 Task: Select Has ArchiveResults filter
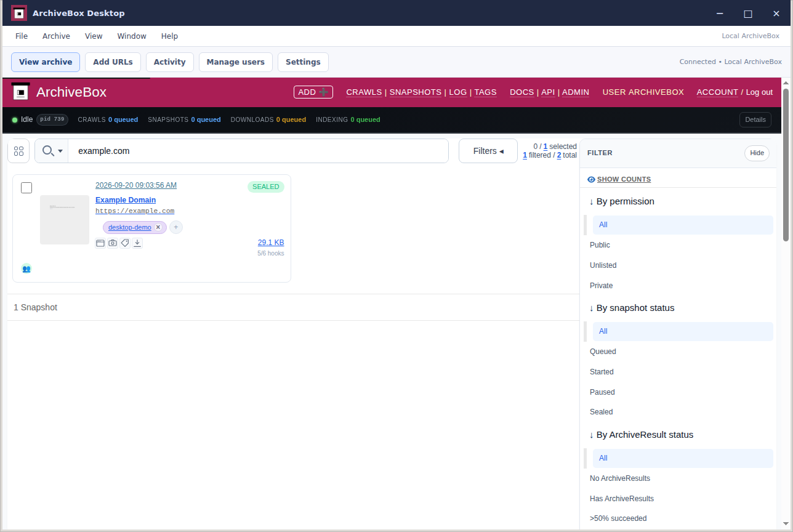pos(622,499)
